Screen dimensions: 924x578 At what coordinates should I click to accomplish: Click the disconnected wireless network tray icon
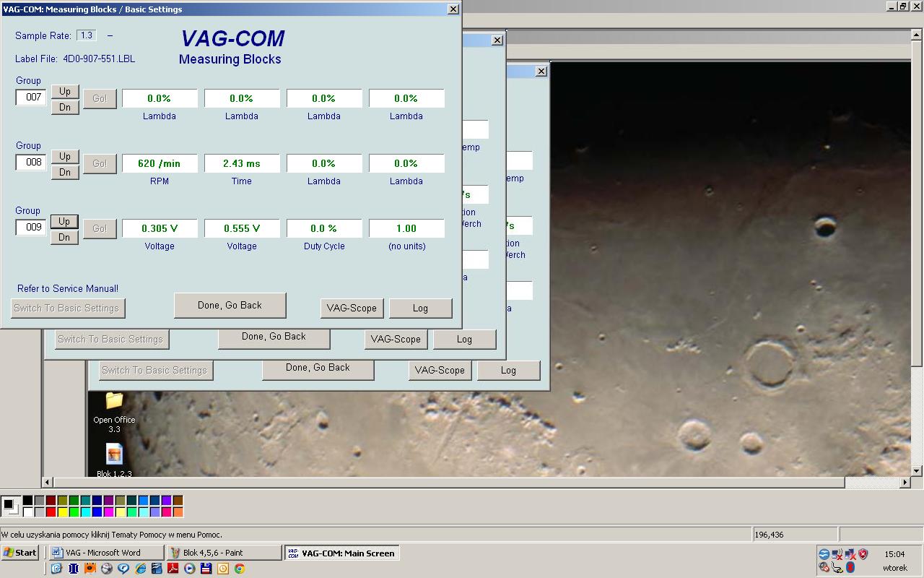click(837, 554)
